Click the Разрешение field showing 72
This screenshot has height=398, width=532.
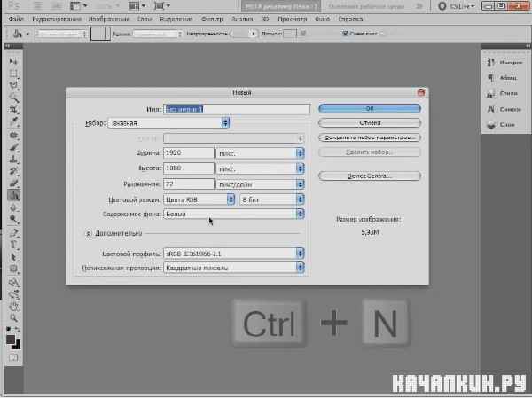(x=189, y=183)
